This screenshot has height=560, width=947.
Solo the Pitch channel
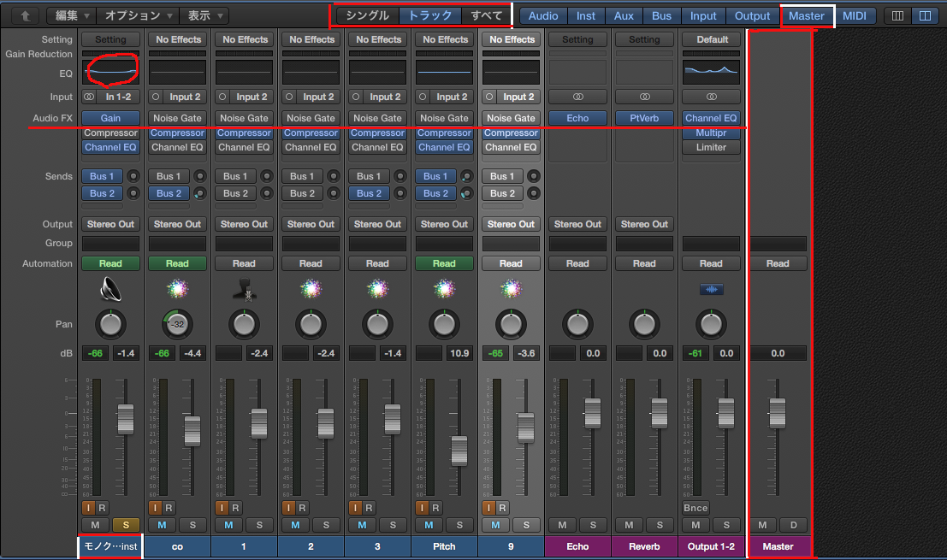pos(459,525)
